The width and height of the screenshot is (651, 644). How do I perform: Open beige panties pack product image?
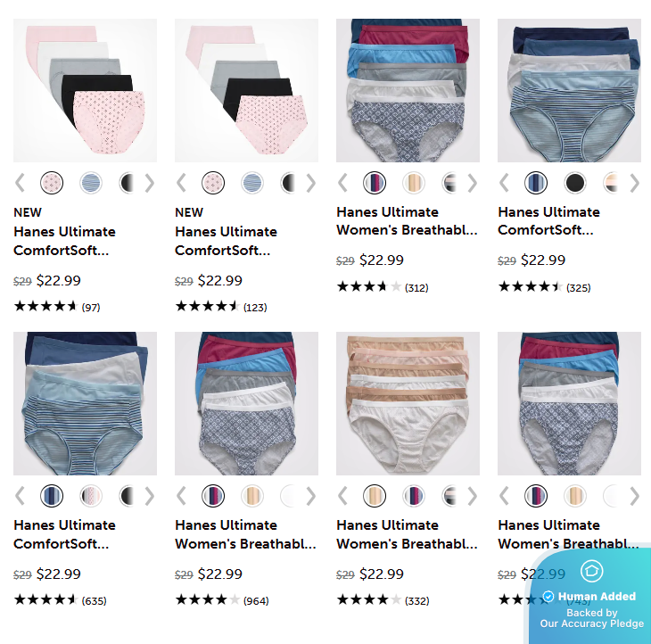click(408, 403)
